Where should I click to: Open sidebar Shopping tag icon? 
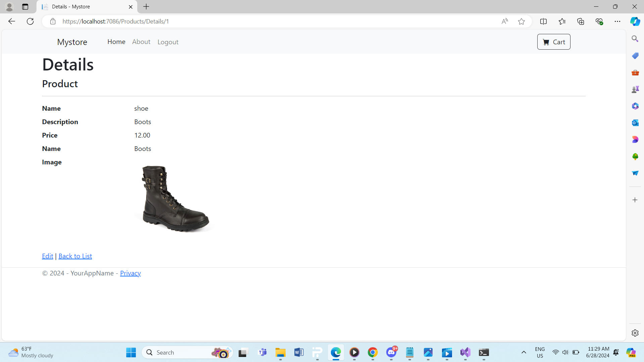click(x=635, y=56)
